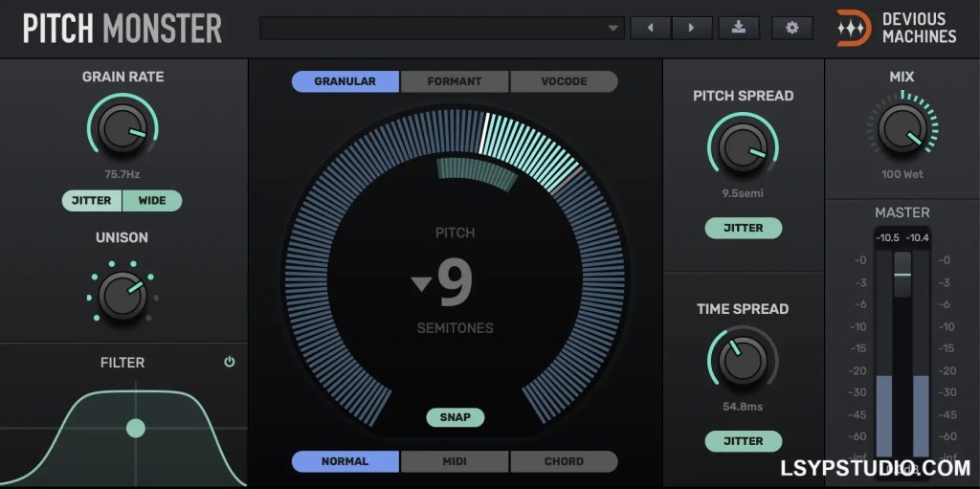Select the Normal pitch mode tab
This screenshot has width=980, height=489.
tap(345, 461)
